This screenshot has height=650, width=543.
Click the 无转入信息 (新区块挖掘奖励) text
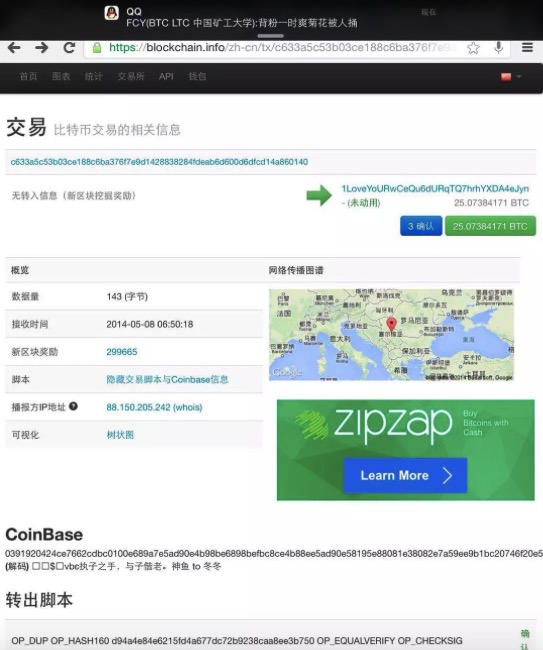73,195
